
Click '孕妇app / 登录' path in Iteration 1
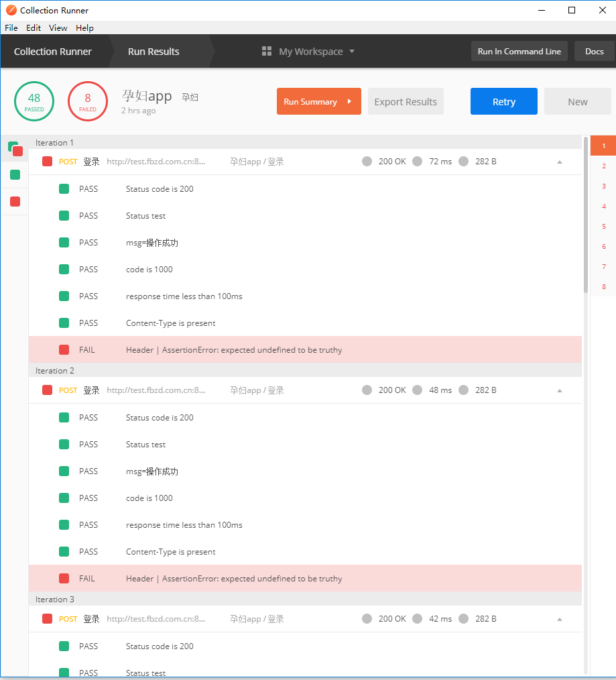coord(257,162)
